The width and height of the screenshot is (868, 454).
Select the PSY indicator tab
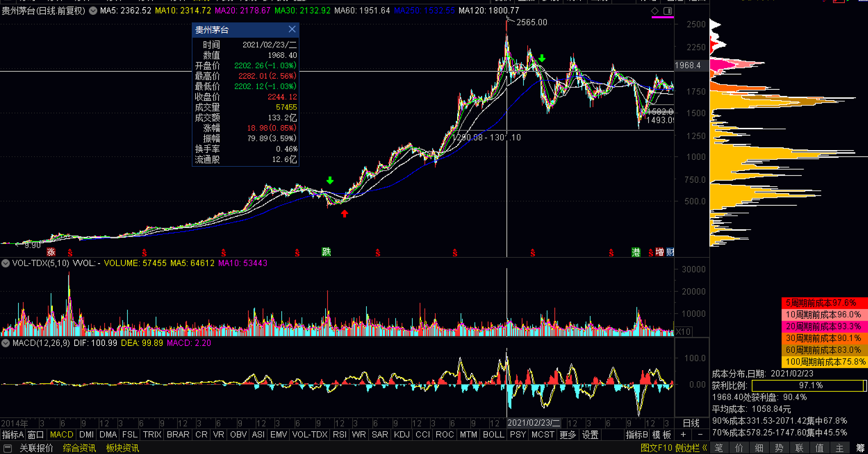(x=518, y=435)
